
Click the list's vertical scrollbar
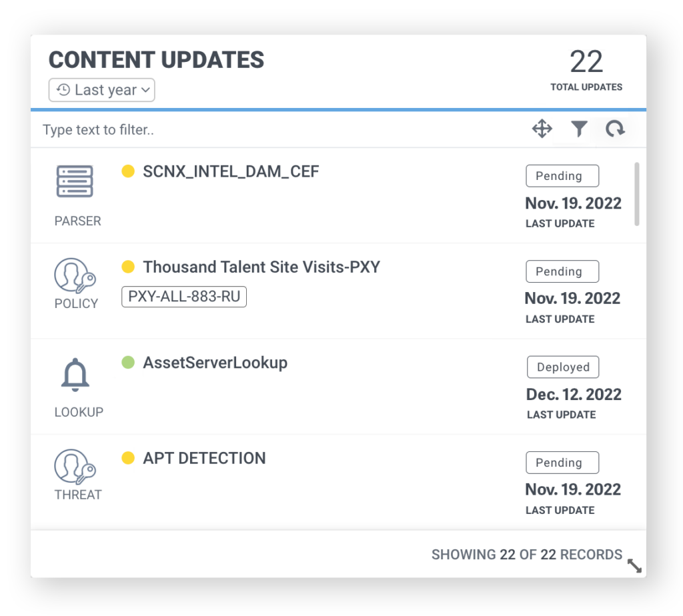[x=636, y=194]
